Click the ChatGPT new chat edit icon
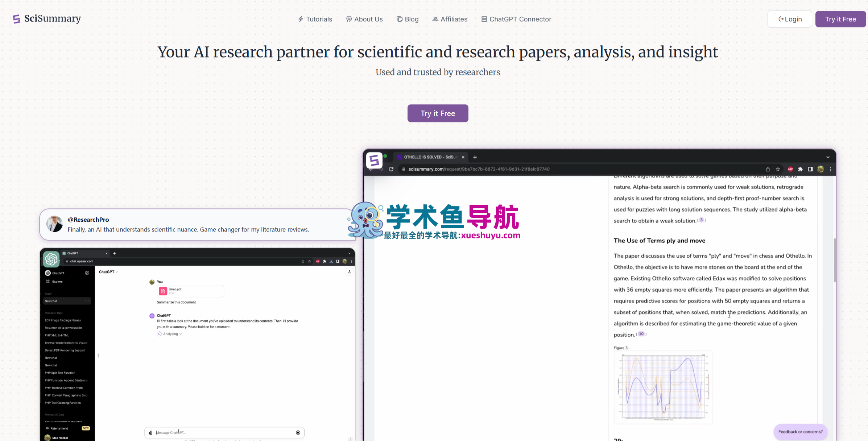This screenshot has width=868, height=441. [87, 273]
